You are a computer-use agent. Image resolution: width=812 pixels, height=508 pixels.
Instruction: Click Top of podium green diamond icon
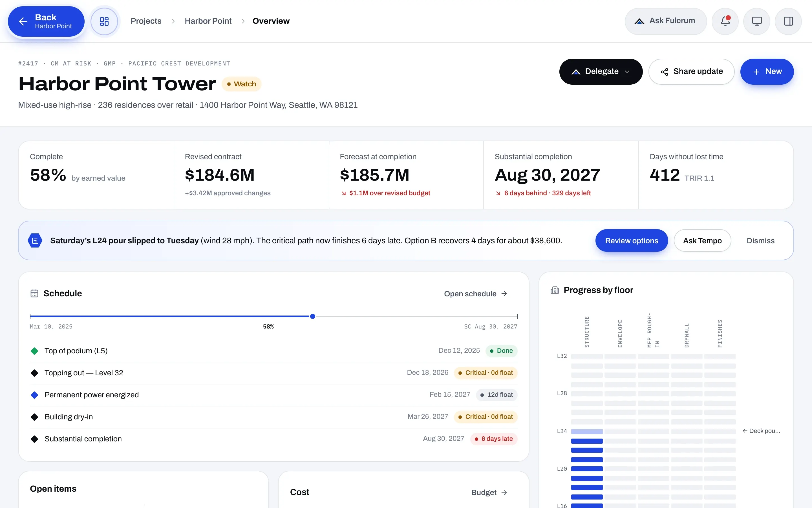pos(34,351)
